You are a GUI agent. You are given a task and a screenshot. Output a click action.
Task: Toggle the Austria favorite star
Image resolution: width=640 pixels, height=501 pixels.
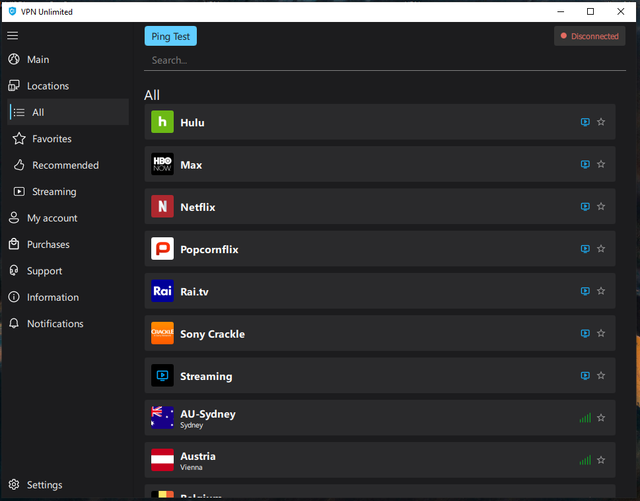(x=601, y=460)
